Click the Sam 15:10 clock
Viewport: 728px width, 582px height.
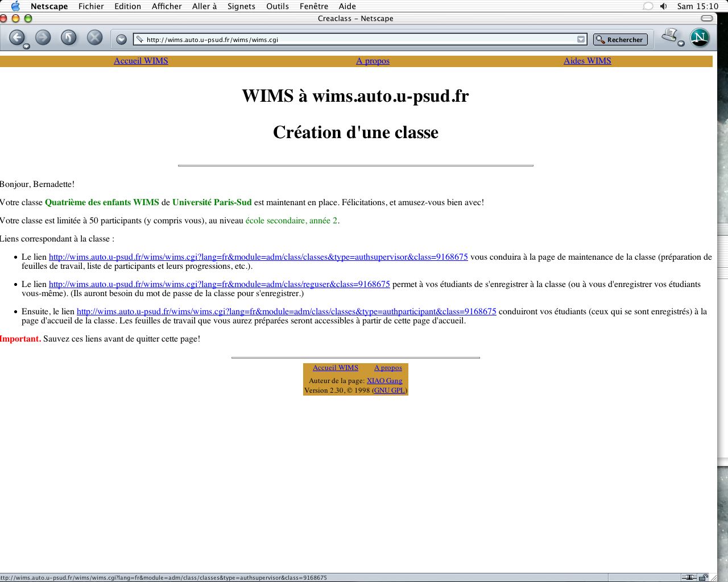point(697,6)
